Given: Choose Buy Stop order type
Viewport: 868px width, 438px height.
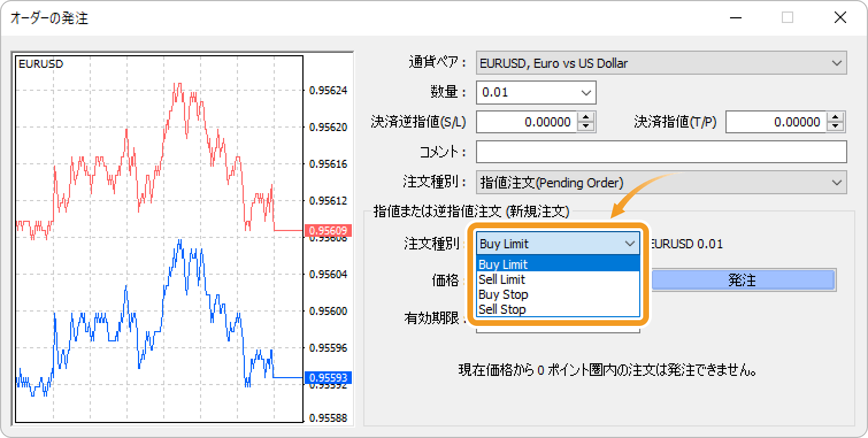Looking at the screenshot, I should pyautogui.click(x=558, y=294).
